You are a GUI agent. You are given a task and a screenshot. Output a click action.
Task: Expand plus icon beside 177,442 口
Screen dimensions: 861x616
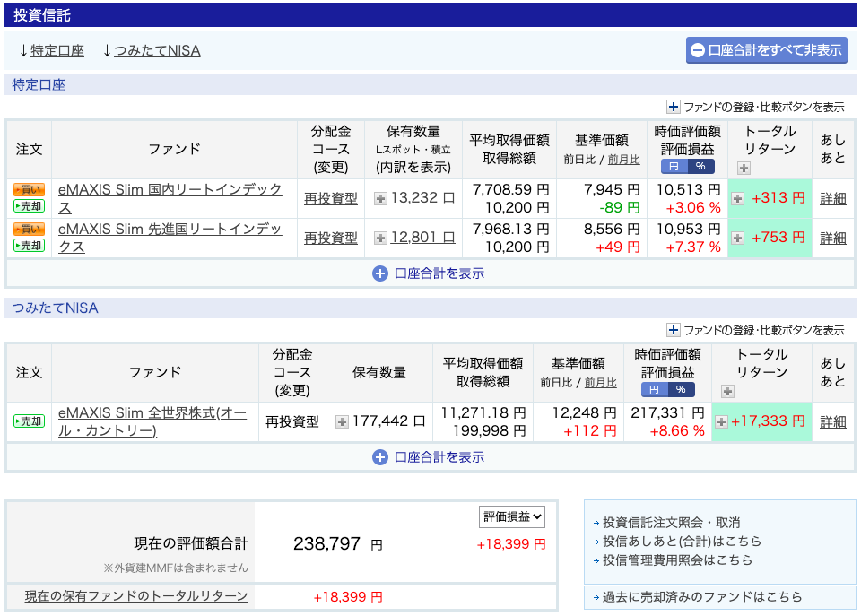pyautogui.click(x=342, y=421)
